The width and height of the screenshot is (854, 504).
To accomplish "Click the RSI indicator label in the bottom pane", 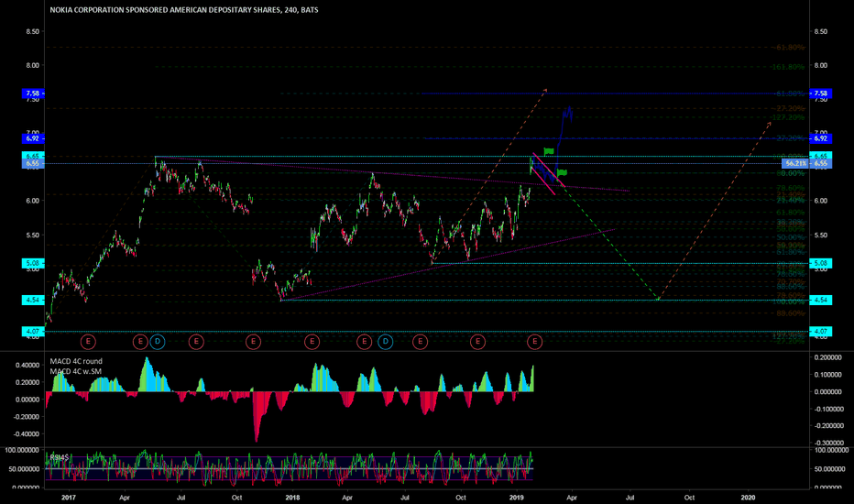I will pos(60,457).
